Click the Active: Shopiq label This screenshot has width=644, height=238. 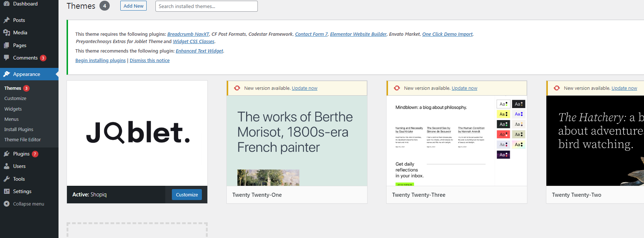coord(90,195)
